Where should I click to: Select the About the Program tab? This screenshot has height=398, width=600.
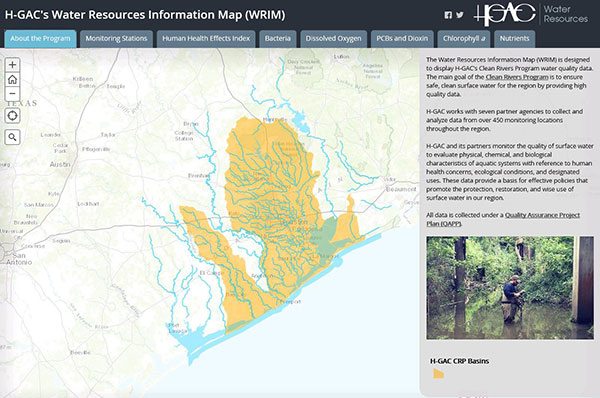pyautogui.click(x=40, y=39)
